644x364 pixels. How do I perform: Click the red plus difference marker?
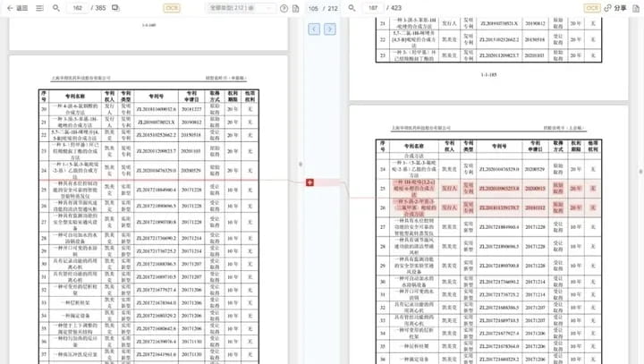[309, 182]
